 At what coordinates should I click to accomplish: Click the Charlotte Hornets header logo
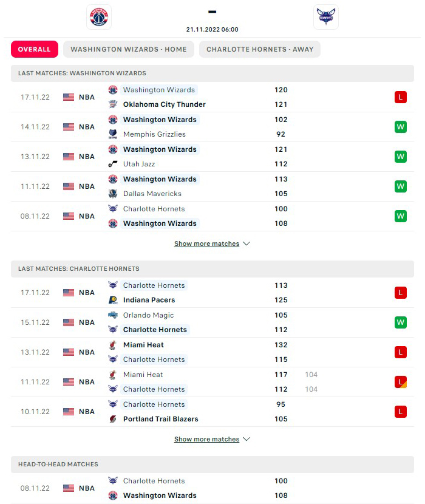(326, 17)
